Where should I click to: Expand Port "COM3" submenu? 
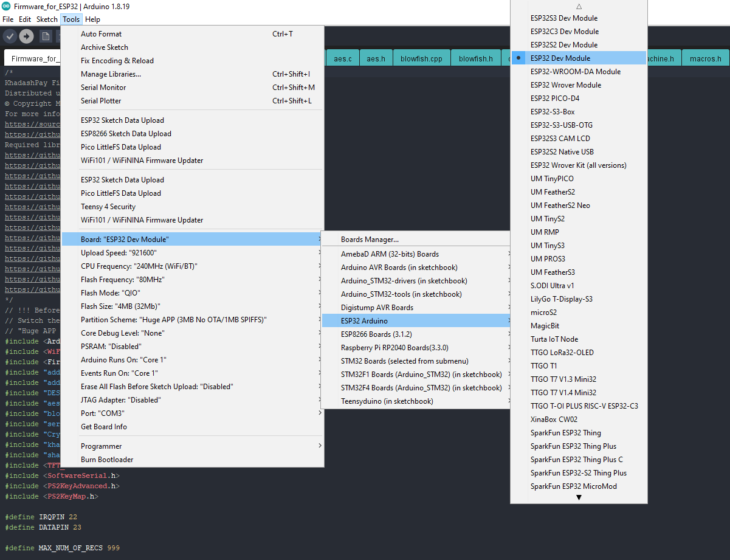coord(193,413)
